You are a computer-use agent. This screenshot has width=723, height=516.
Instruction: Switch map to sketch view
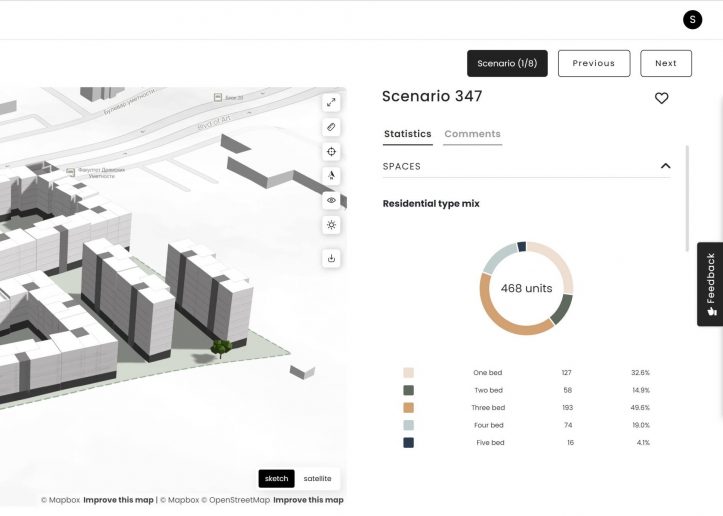[276, 478]
